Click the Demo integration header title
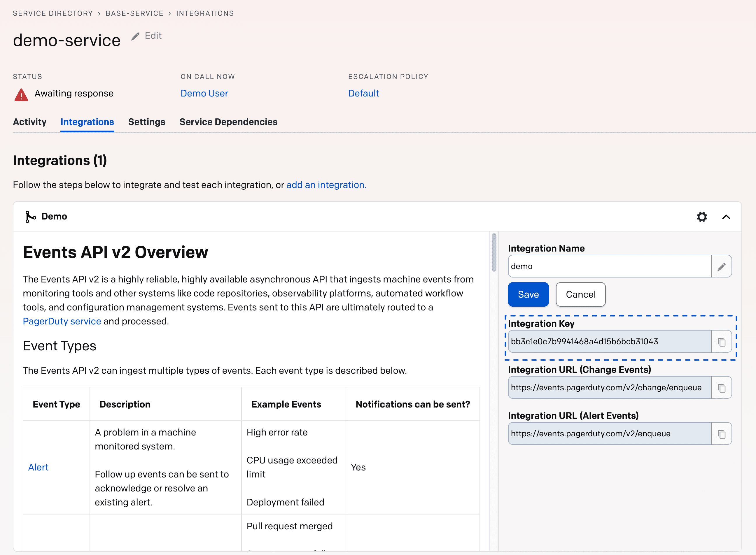This screenshot has width=756, height=555. tap(54, 217)
